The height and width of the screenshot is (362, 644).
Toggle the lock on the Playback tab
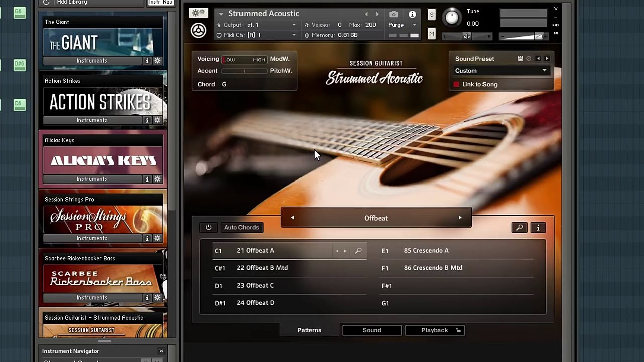(458, 330)
